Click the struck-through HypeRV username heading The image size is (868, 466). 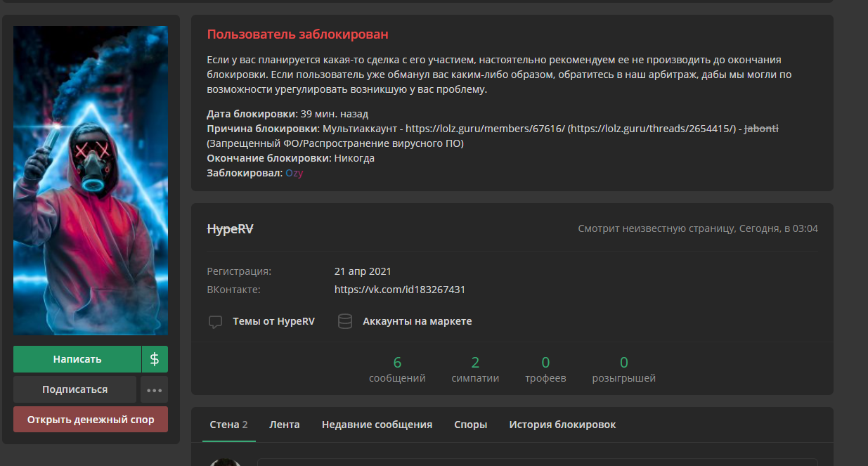coord(230,229)
